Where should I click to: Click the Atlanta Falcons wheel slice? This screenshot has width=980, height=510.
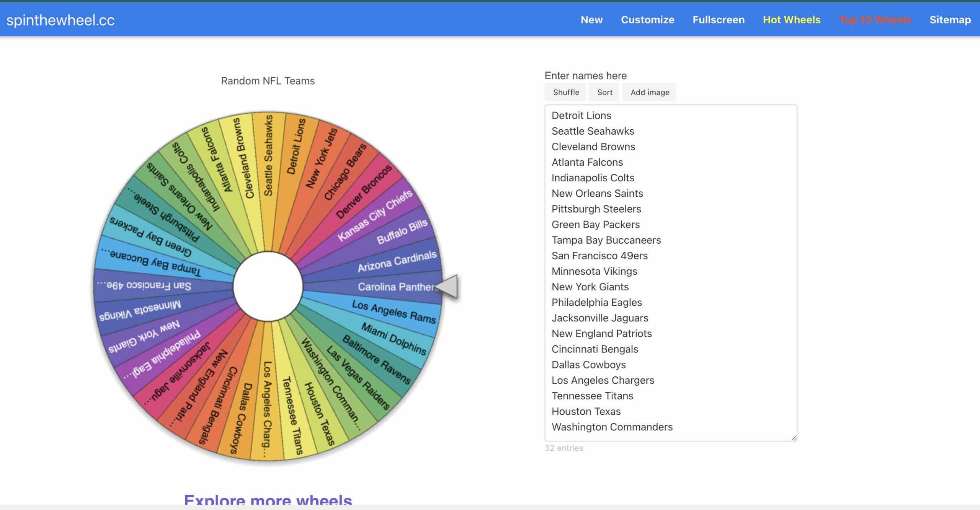[216, 159]
